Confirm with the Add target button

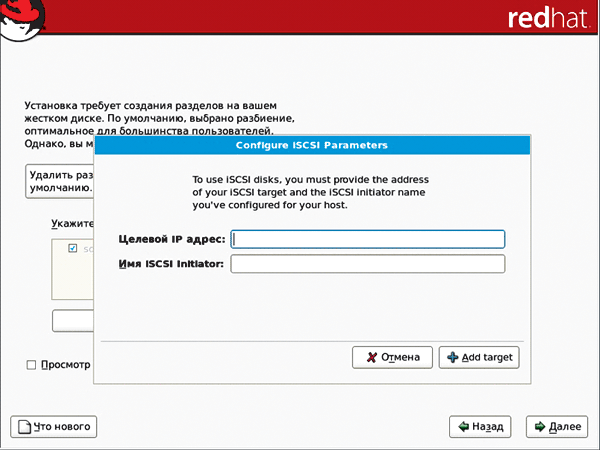click(479, 357)
